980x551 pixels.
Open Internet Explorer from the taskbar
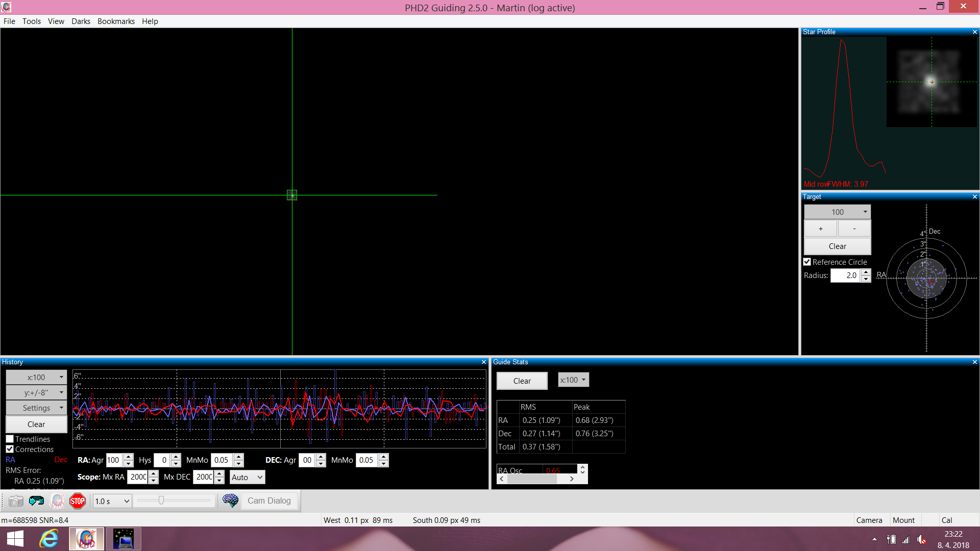(49, 539)
